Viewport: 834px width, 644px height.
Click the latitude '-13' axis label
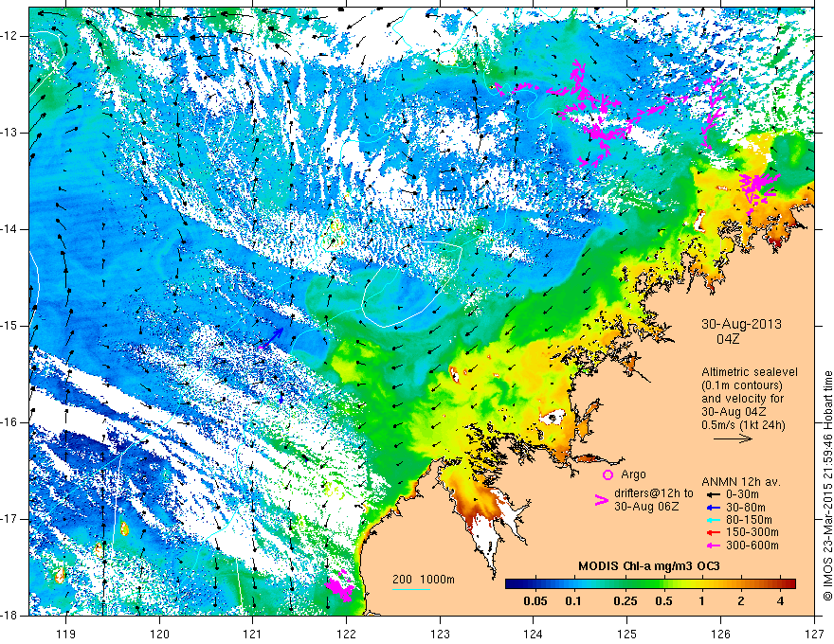click(10, 133)
